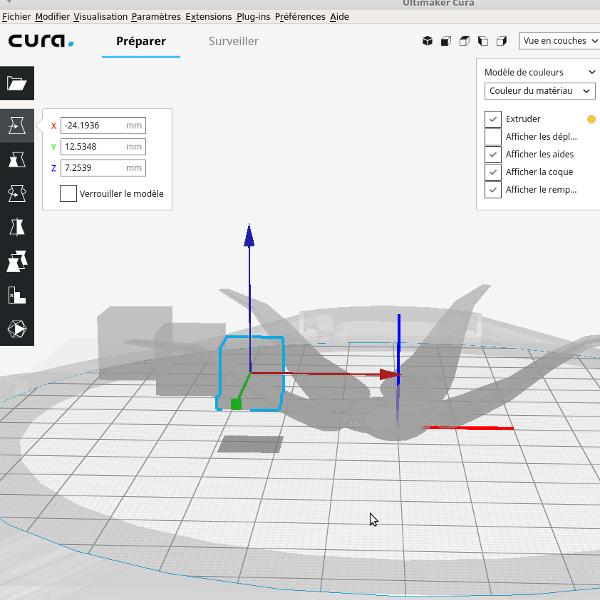Click the red X-axis arrow handle
600x600 pixels.
point(390,374)
